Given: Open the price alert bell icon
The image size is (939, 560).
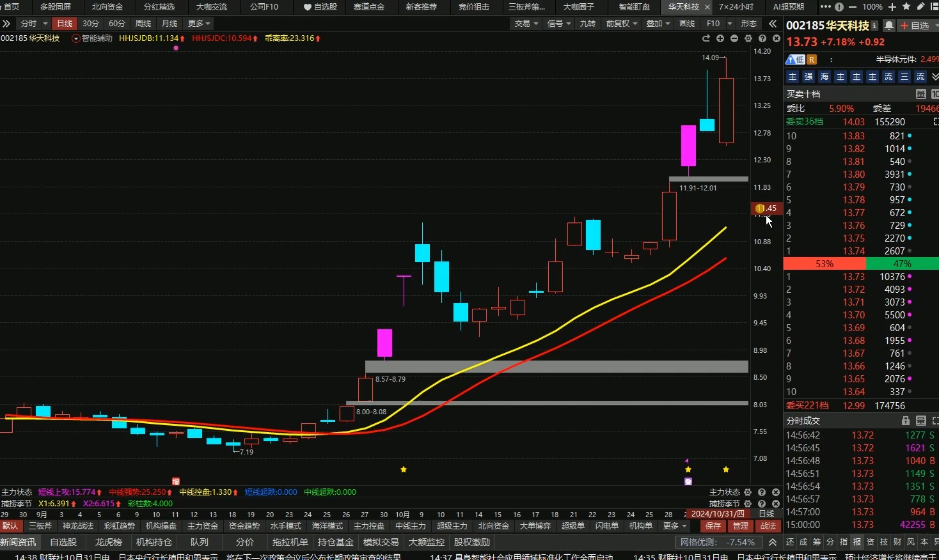Looking at the screenshot, I should [888, 26].
